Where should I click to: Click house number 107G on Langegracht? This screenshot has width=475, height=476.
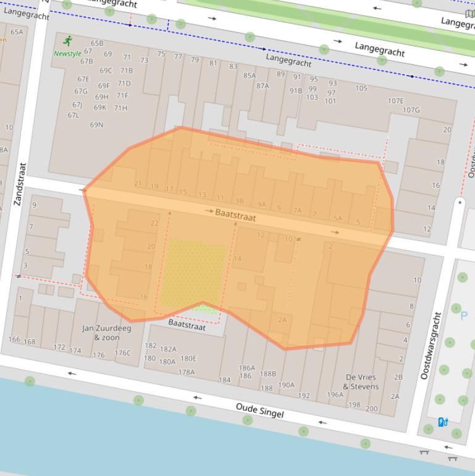coord(411,110)
